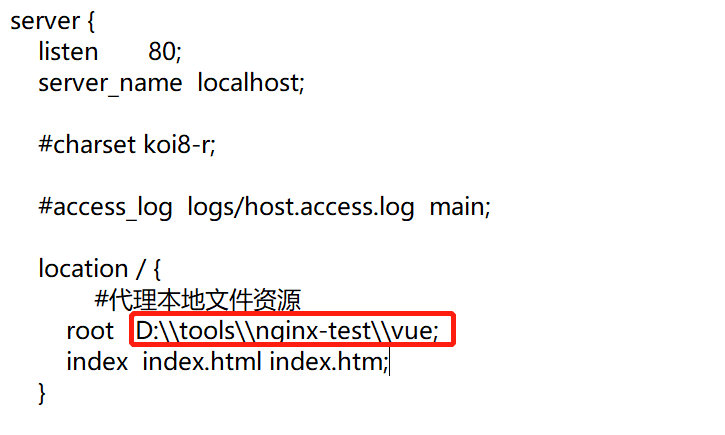Click the closing brace of location block
This screenshot has width=725, height=435.
pos(42,393)
